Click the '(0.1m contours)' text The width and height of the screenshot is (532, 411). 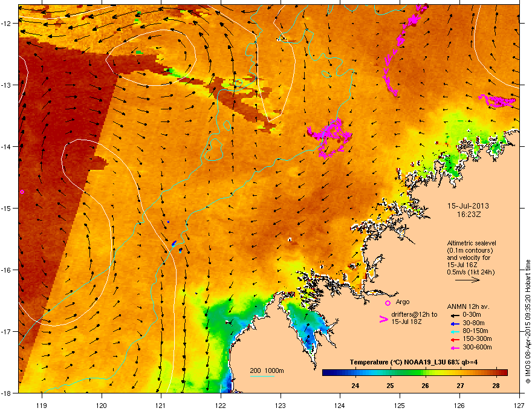[x=470, y=251]
